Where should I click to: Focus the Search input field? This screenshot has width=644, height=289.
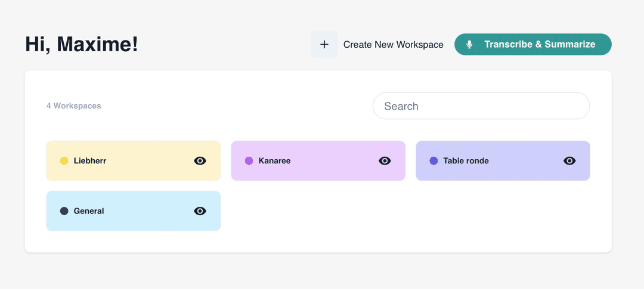481,106
